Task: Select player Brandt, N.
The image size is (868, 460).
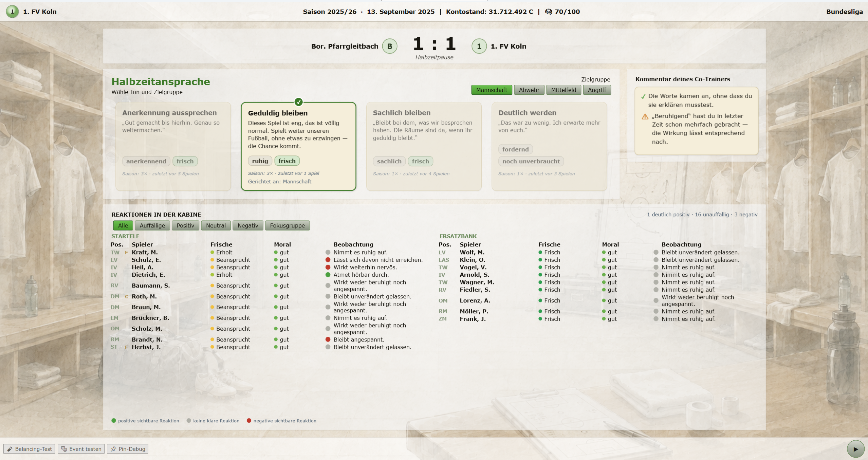Action: click(147, 339)
